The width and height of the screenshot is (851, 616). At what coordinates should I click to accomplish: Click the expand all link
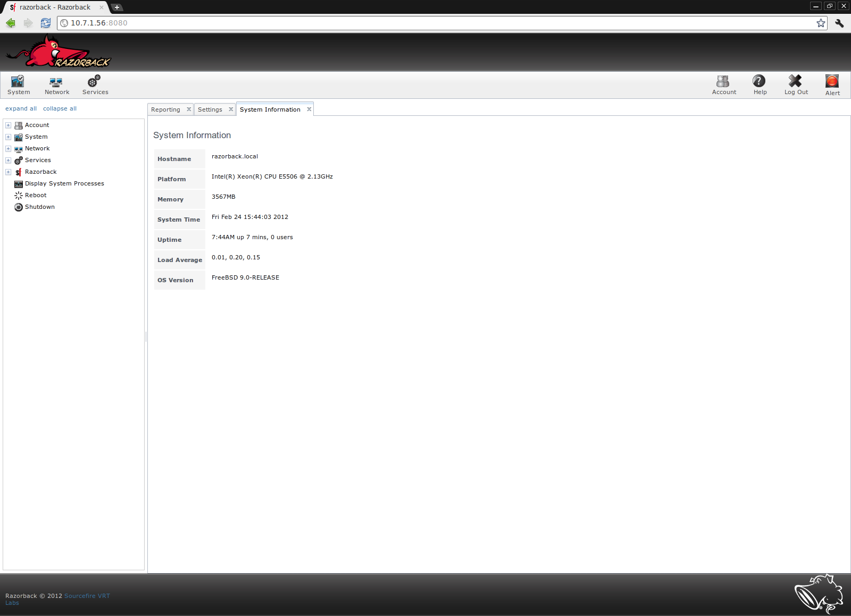(x=21, y=108)
